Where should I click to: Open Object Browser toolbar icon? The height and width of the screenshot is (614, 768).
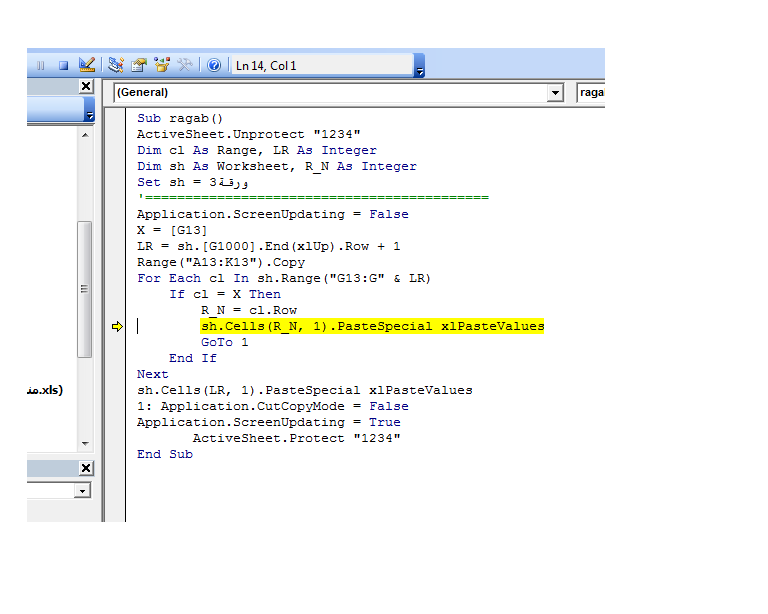tap(162, 65)
